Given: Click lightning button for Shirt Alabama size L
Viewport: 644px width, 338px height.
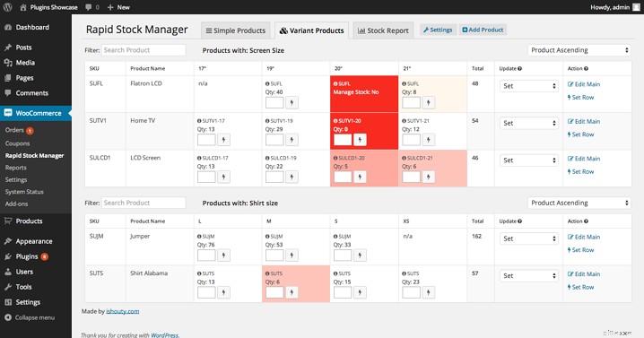Looking at the screenshot, I should (x=223, y=292).
